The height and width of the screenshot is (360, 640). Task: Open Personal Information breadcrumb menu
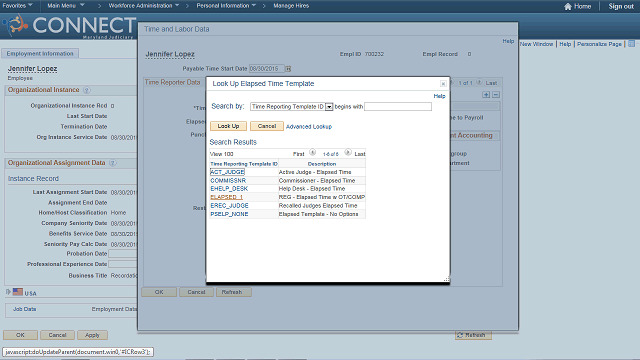(x=226, y=6)
